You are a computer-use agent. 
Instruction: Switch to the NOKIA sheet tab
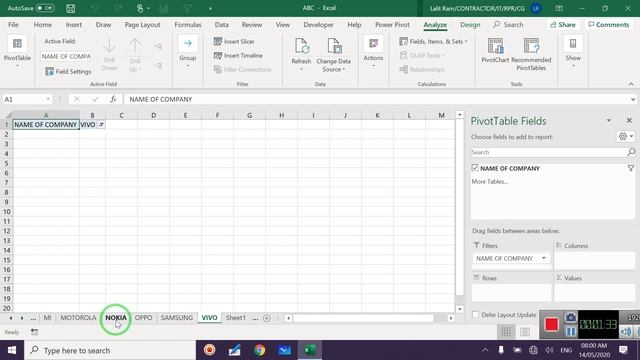[116, 318]
